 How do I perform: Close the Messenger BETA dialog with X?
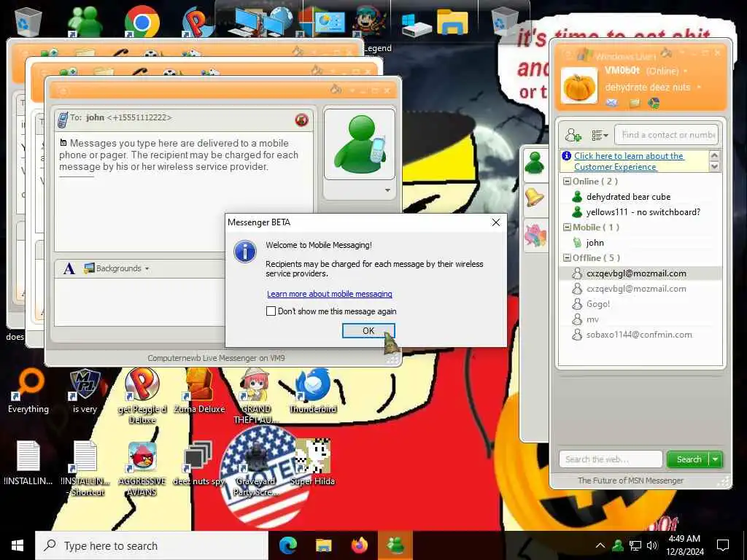pos(496,222)
